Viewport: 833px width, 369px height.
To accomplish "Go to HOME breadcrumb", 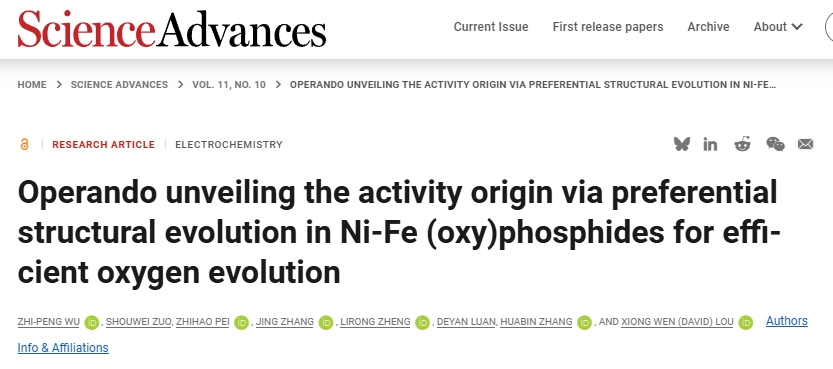I will tap(32, 84).
